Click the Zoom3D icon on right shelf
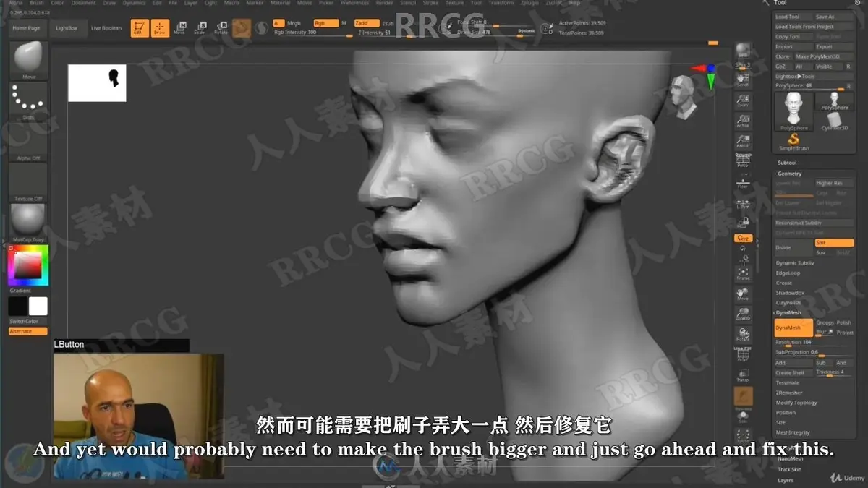The height and width of the screenshot is (488, 868). (x=743, y=313)
